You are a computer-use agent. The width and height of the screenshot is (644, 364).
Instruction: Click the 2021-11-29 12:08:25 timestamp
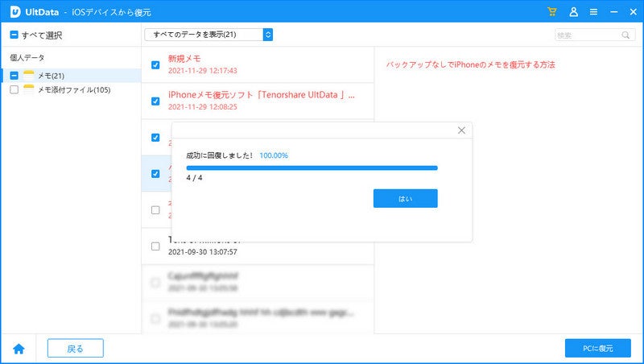point(203,107)
